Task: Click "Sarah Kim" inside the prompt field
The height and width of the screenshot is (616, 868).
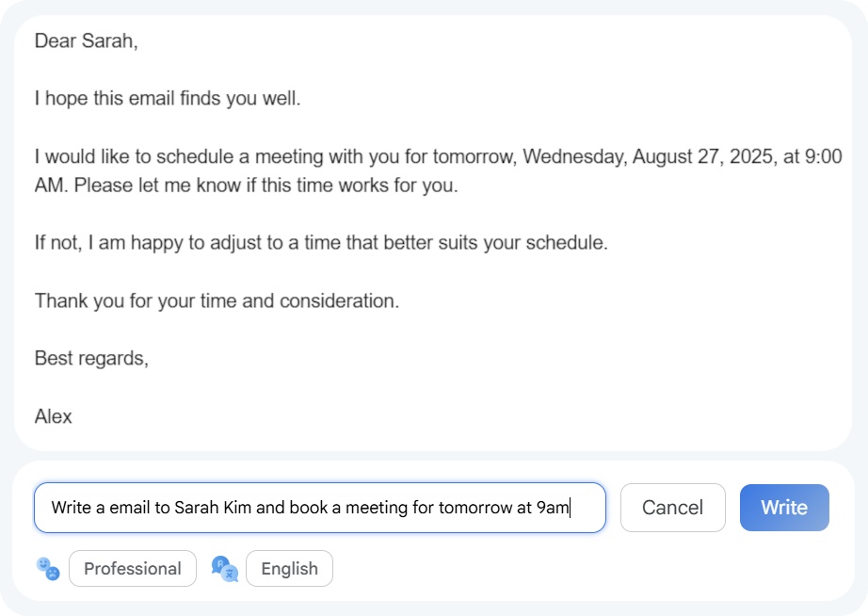Action: pos(213,509)
